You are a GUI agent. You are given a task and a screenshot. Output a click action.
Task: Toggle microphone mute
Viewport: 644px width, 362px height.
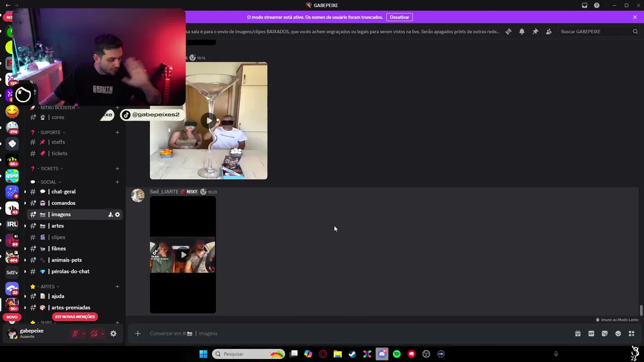click(x=75, y=333)
